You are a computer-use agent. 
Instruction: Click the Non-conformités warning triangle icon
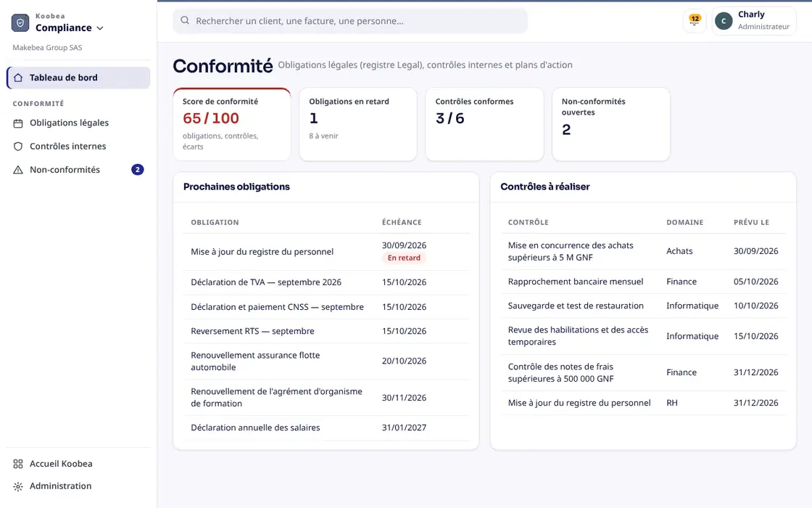18,170
